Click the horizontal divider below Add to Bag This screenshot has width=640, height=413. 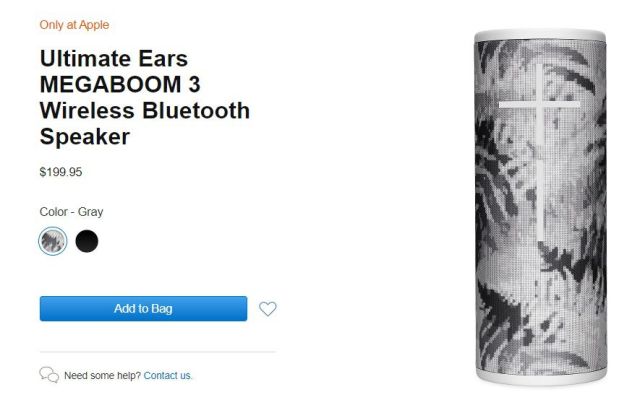point(158,352)
